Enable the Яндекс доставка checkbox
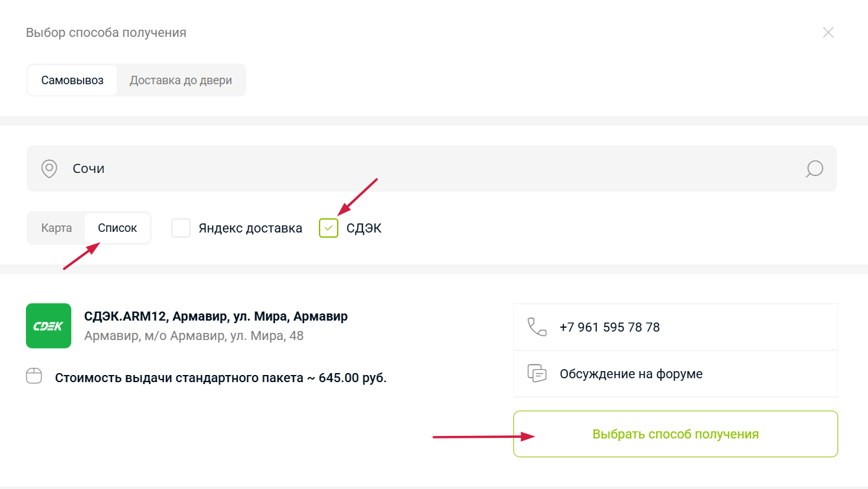 181,228
